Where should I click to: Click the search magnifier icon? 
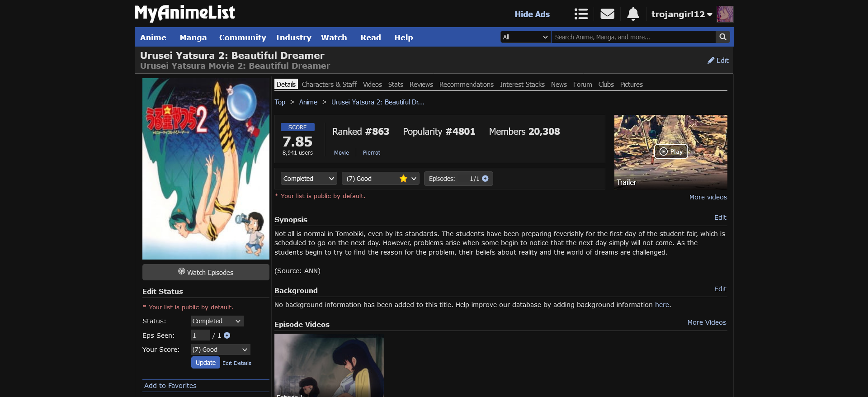(x=723, y=37)
